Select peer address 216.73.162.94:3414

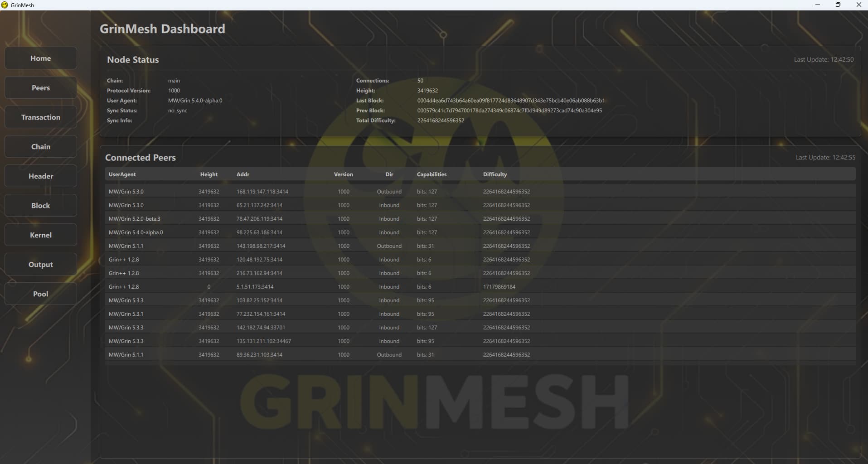pos(259,273)
